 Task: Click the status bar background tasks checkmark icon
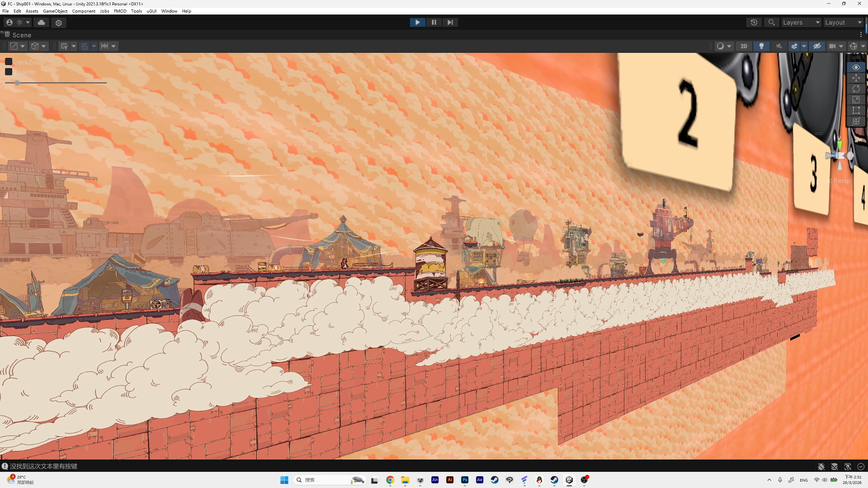861,466
